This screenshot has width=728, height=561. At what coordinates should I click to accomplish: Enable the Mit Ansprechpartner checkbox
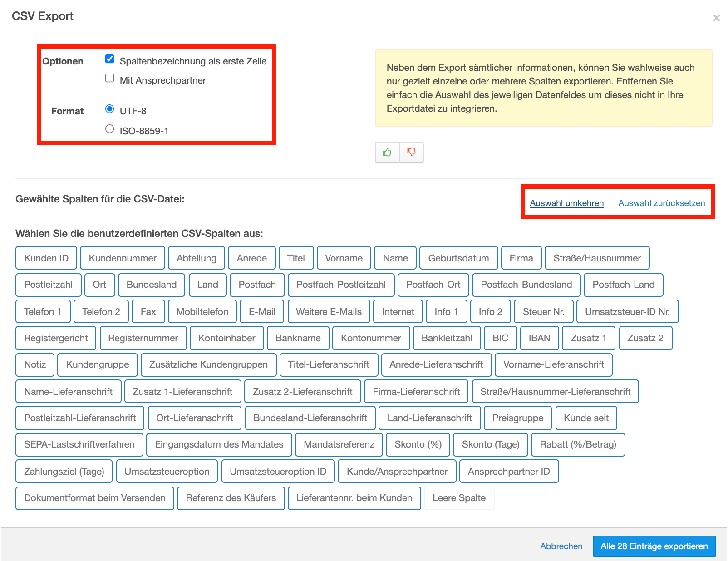coord(109,78)
